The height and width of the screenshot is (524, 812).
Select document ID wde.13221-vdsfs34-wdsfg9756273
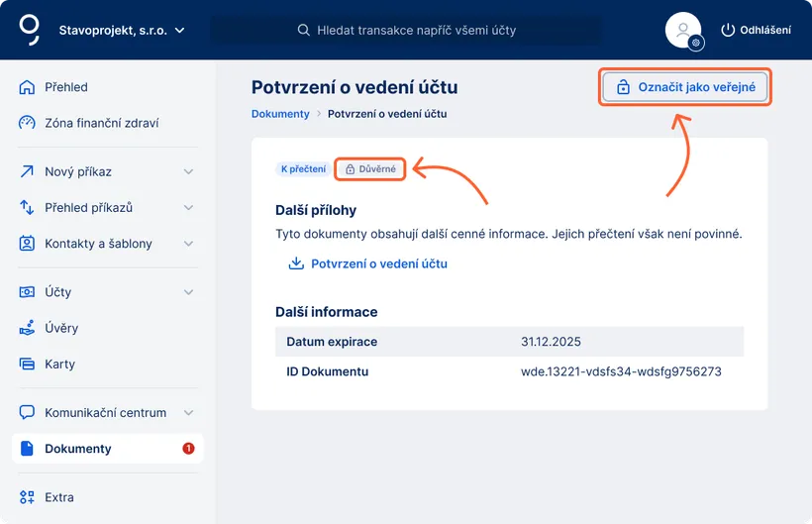[621, 371]
